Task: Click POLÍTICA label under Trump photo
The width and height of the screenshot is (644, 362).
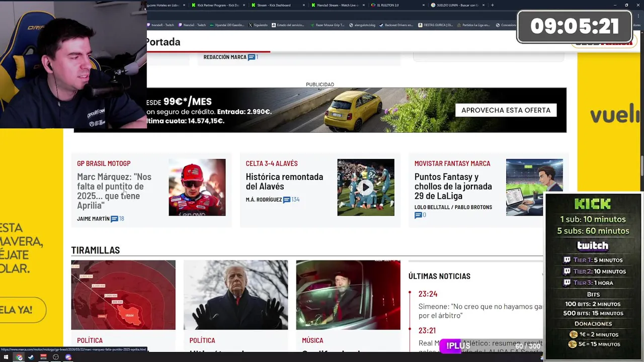Action: click(202, 340)
